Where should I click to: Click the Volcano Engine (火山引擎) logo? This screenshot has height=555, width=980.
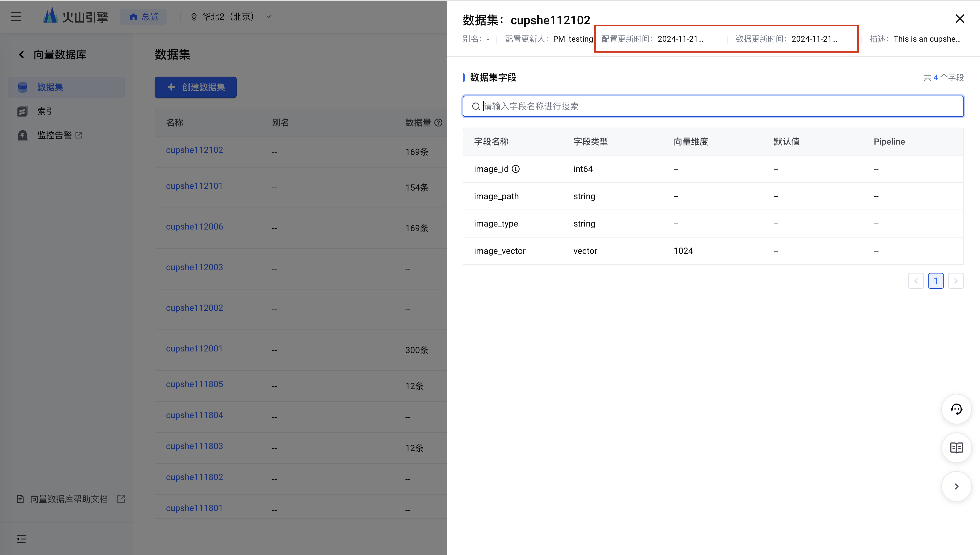pos(75,16)
